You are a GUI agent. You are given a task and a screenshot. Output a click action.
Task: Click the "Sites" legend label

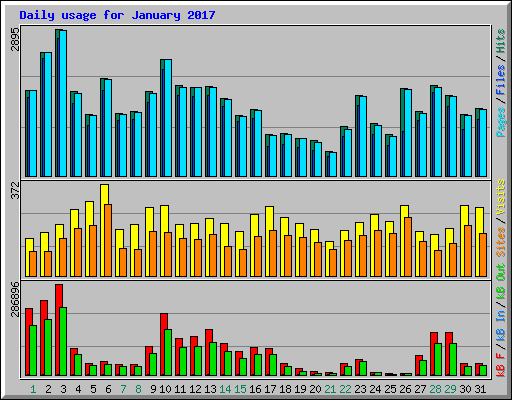(501, 242)
